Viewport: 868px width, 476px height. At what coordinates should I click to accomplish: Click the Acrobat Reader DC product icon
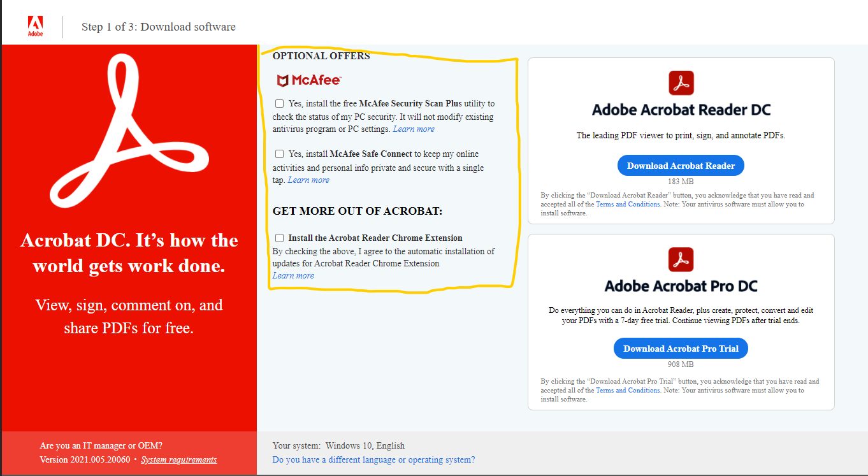pyautogui.click(x=681, y=83)
